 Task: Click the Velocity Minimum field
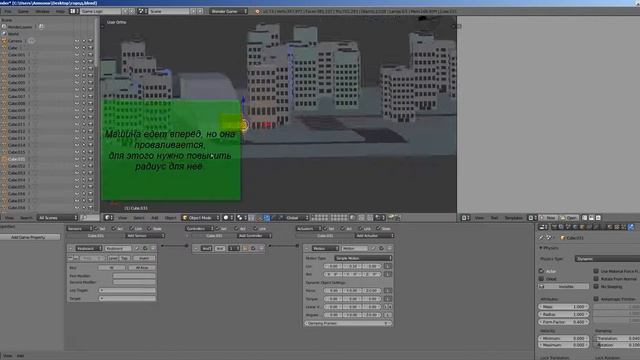(564, 338)
